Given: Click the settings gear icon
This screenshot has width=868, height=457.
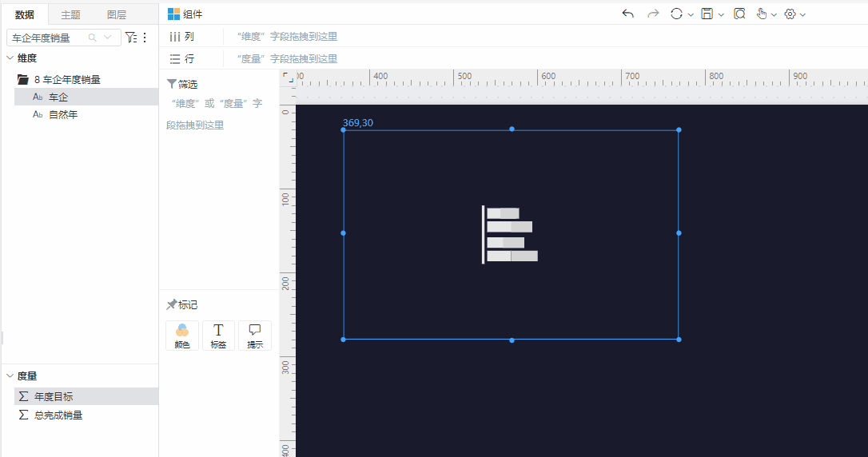Looking at the screenshot, I should coord(790,14).
